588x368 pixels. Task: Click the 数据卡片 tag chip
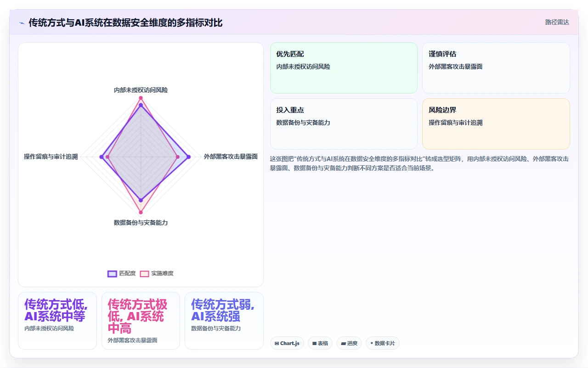[x=383, y=343]
